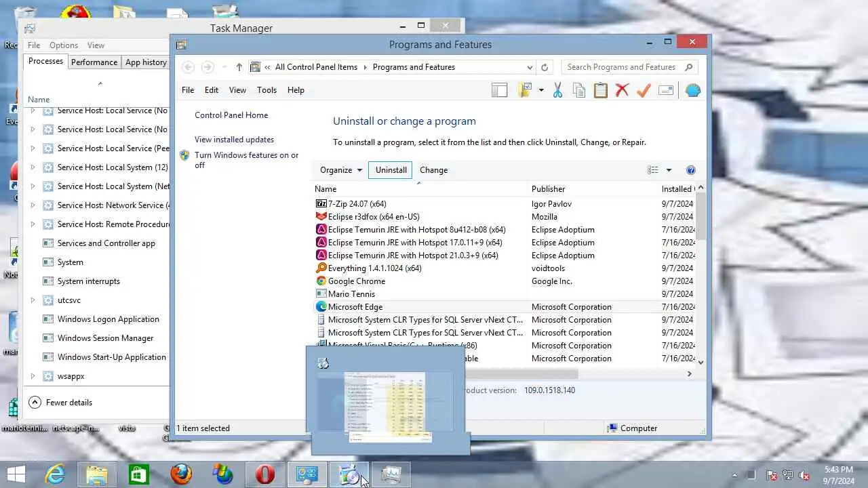
Task: Sort by the Publisher column header
Action: [548, 189]
